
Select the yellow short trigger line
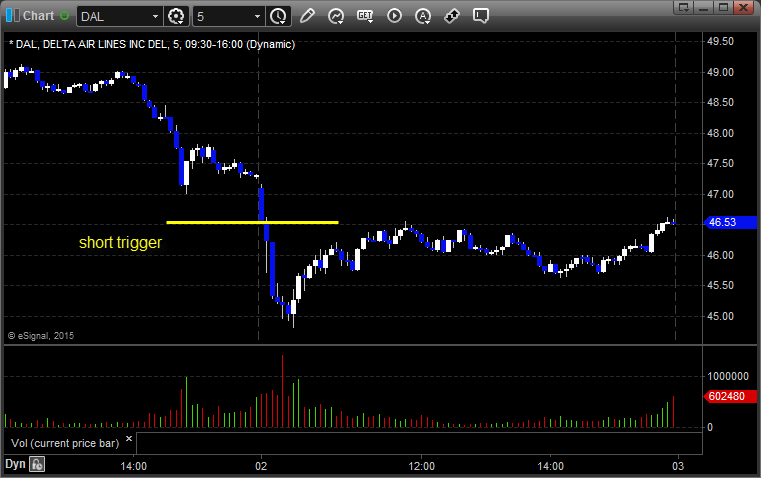point(252,222)
